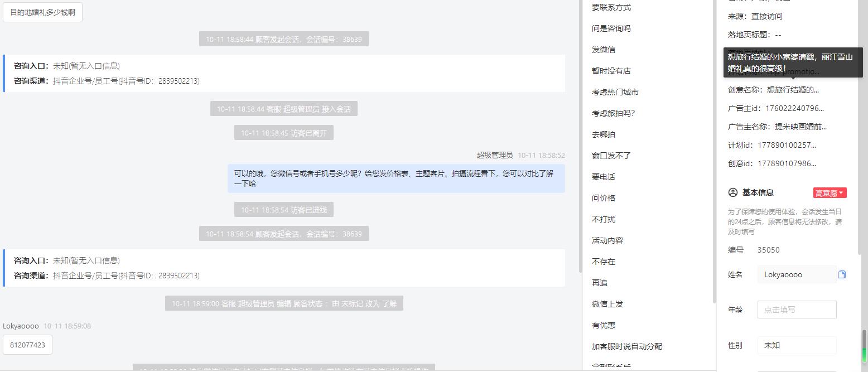The height and width of the screenshot is (372, 868).
Task: Select the quick reply 要联系方式
Action: (611, 7)
